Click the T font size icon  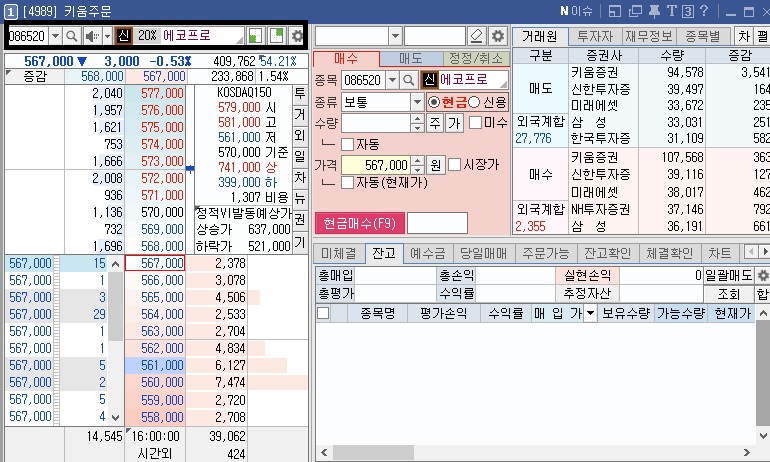(x=672, y=11)
